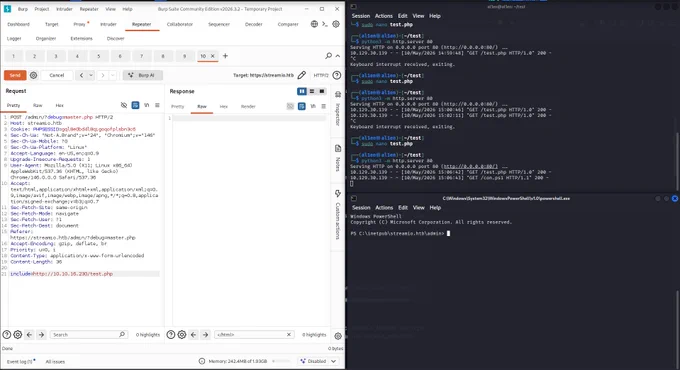Switch to Repeater tab 5
Viewport: 680px width, 370px height.
pyautogui.click(x=98, y=56)
